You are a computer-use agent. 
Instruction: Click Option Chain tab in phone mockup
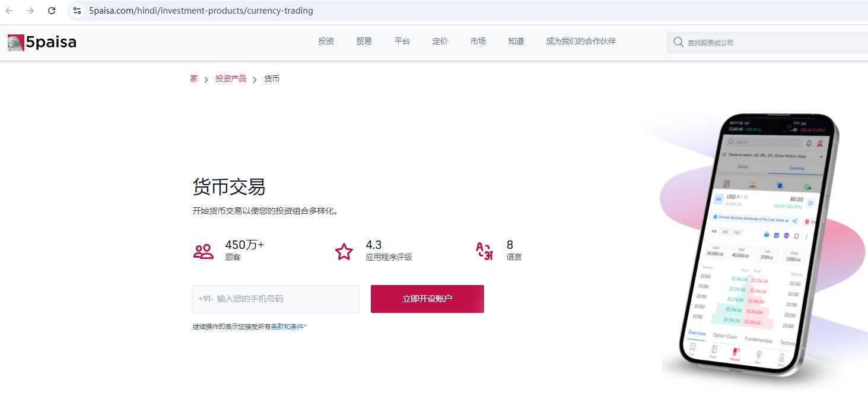coord(725,336)
